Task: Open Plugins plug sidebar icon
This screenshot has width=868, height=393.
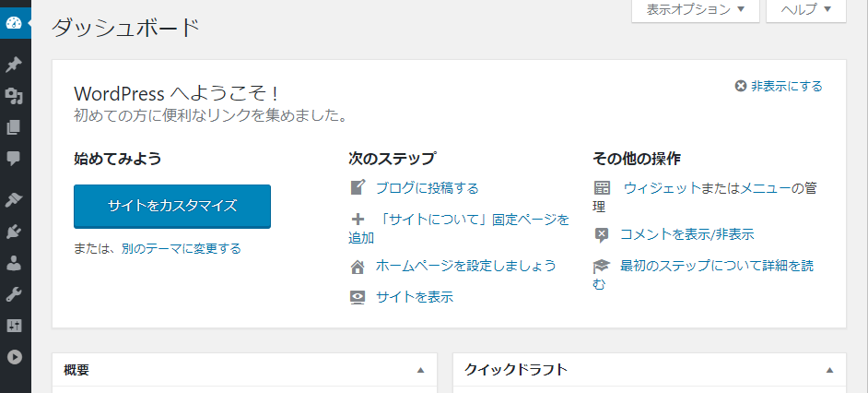Action: (x=13, y=232)
